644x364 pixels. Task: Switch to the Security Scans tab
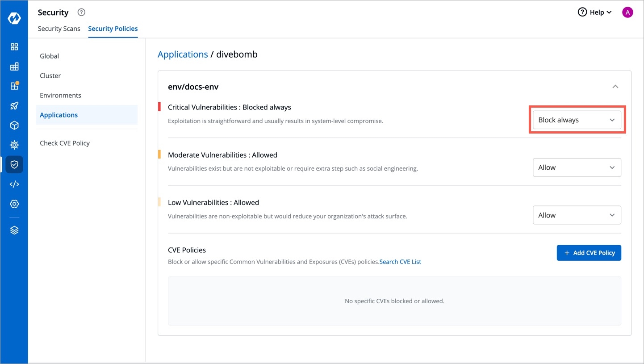[x=59, y=29]
